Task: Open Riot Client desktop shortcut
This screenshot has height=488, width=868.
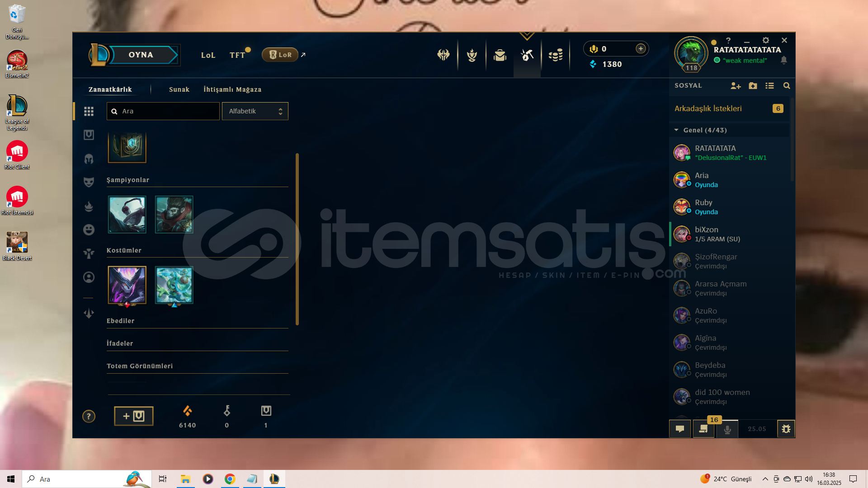Action: [17, 155]
